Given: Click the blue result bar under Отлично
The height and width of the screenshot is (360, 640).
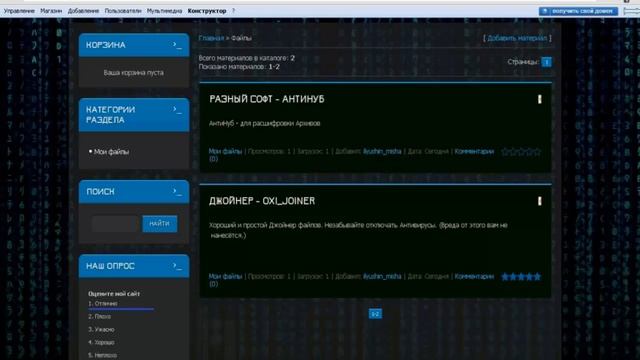Looking at the screenshot, I should [x=121, y=309].
